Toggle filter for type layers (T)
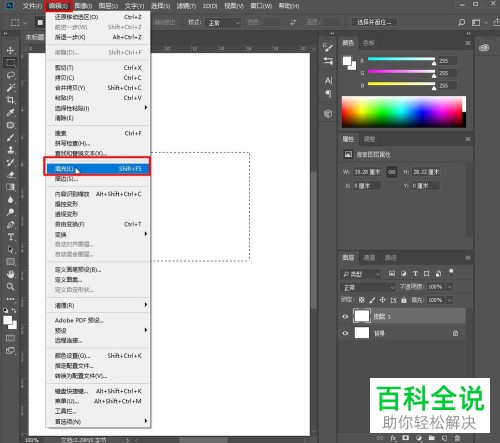This screenshot has width=500, height=443. point(415,273)
